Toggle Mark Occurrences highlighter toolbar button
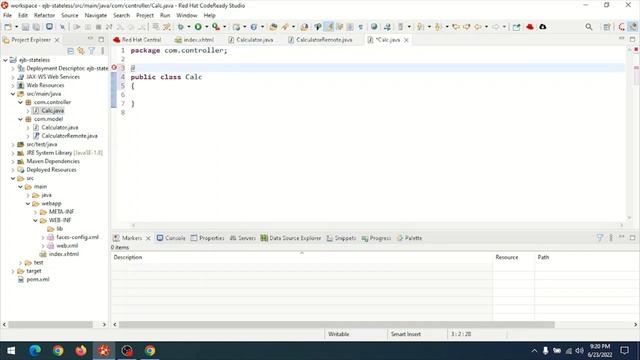640x360 pixels. pos(329,27)
